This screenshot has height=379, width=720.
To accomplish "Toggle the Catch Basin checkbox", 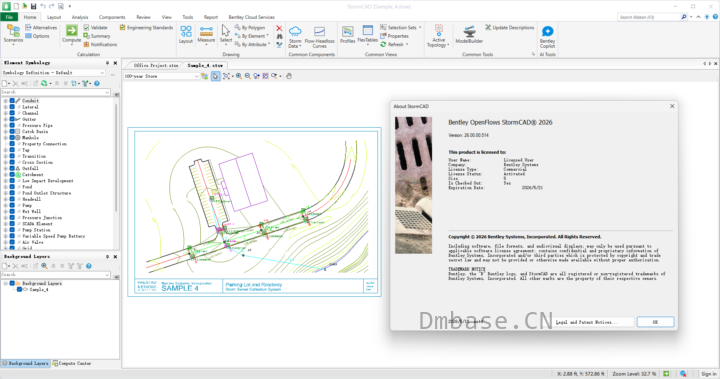I will [12, 131].
